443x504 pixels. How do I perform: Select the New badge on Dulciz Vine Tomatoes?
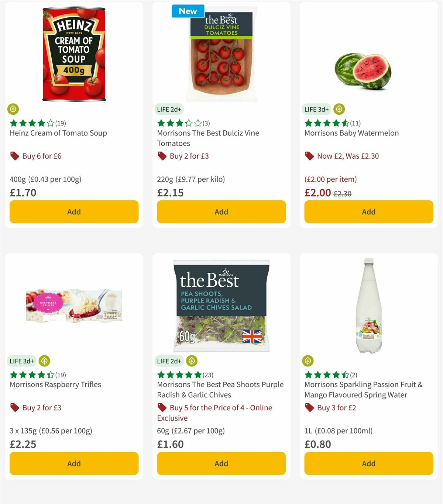point(188,11)
